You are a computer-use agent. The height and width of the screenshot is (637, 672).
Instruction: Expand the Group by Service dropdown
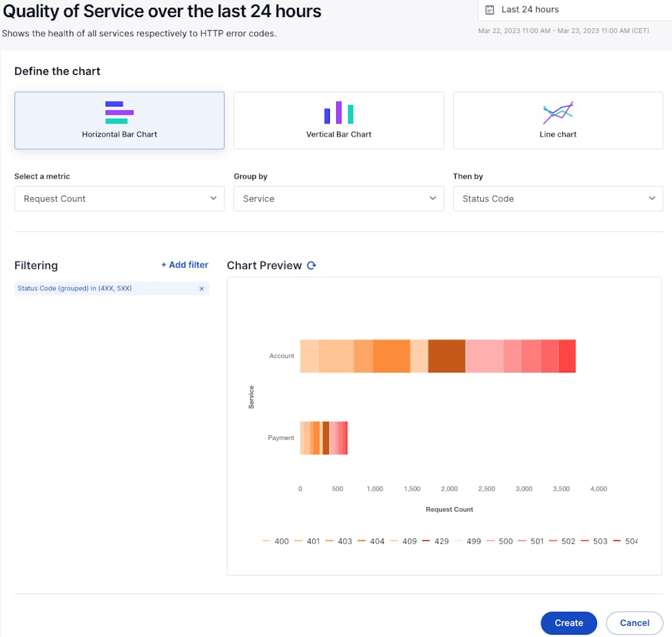[x=338, y=198]
